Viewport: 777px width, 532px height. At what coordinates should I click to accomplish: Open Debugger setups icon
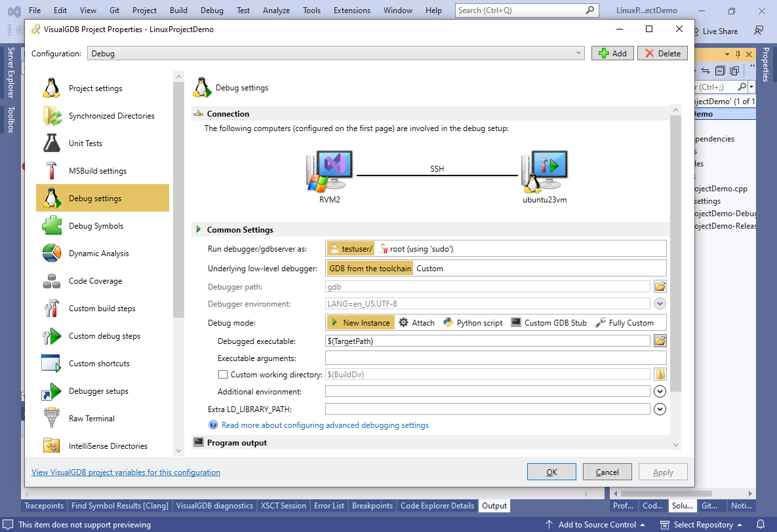point(52,391)
